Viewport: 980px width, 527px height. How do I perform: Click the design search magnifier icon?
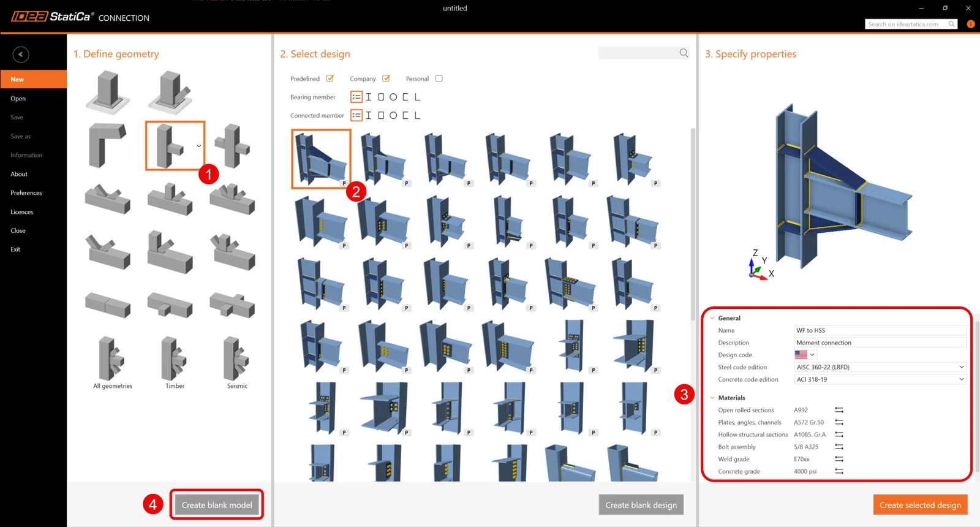click(x=684, y=53)
